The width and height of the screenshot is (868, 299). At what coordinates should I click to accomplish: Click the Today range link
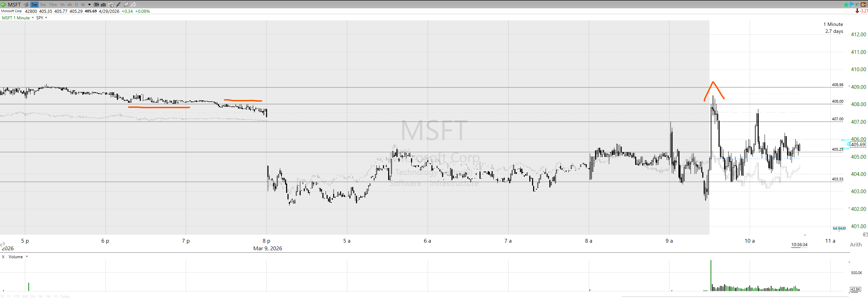pyautogui.click(x=65, y=296)
